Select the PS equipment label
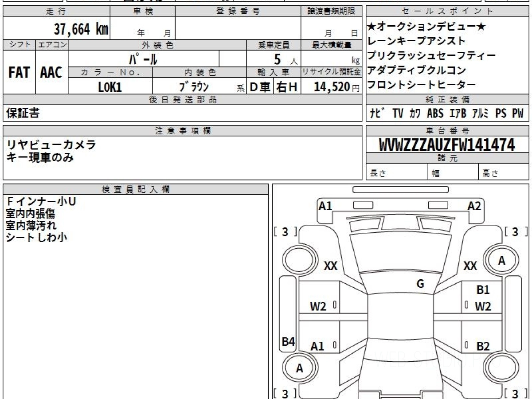 (x=501, y=113)
